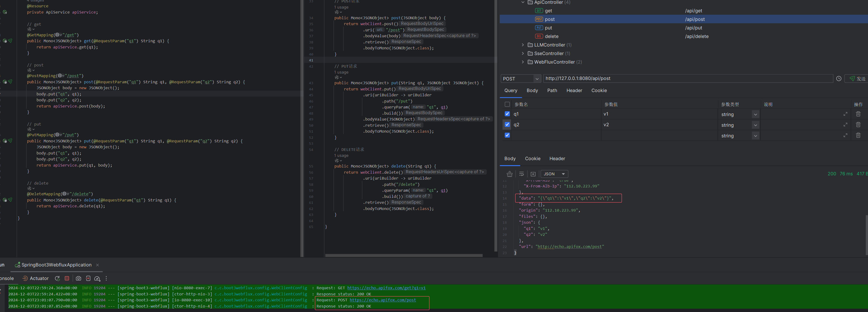Image resolution: width=868 pixels, height=312 pixels.
Task: Clear the response with the broom icon
Action: pyautogui.click(x=509, y=174)
